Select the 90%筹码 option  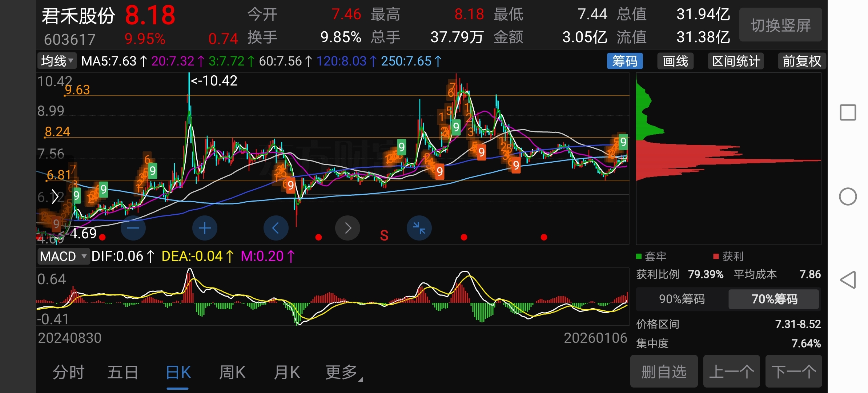(682, 299)
